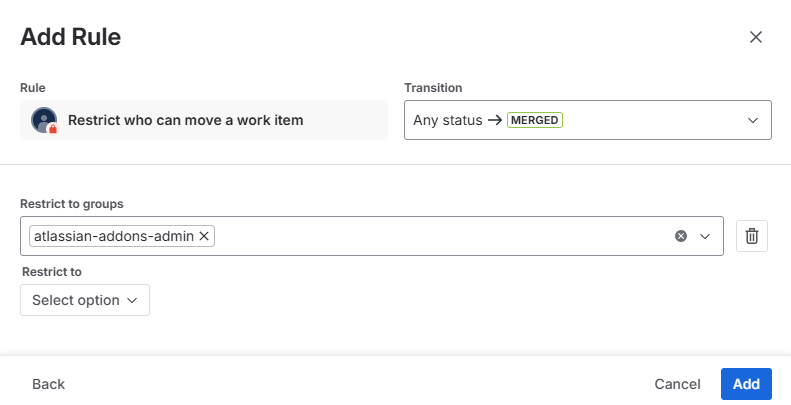Screen dimensions: 791x405
Task: Click the Transition field label
Action: 432,88
